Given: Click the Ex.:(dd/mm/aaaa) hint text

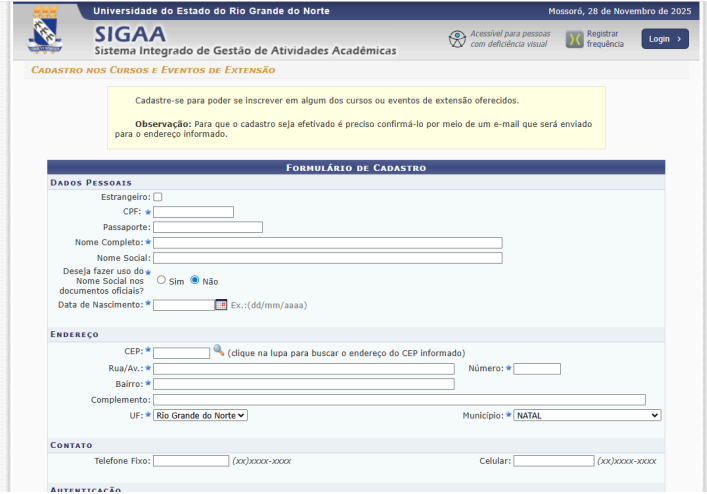Looking at the screenshot, I should click(x=269, y=306).
